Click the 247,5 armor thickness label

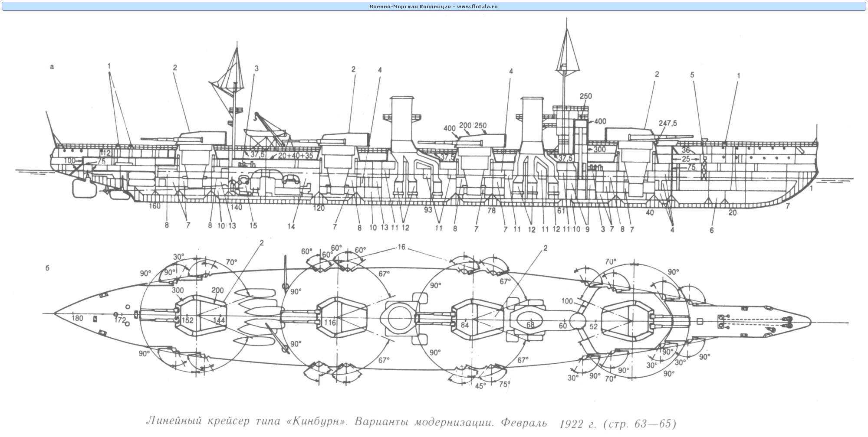pos(667,123)
